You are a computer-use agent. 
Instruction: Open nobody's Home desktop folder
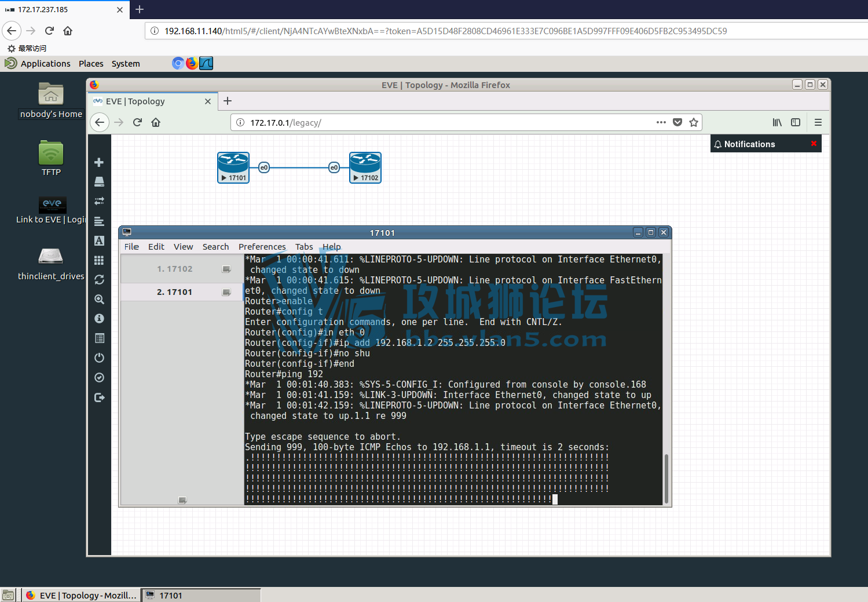(x=51, y=100)
